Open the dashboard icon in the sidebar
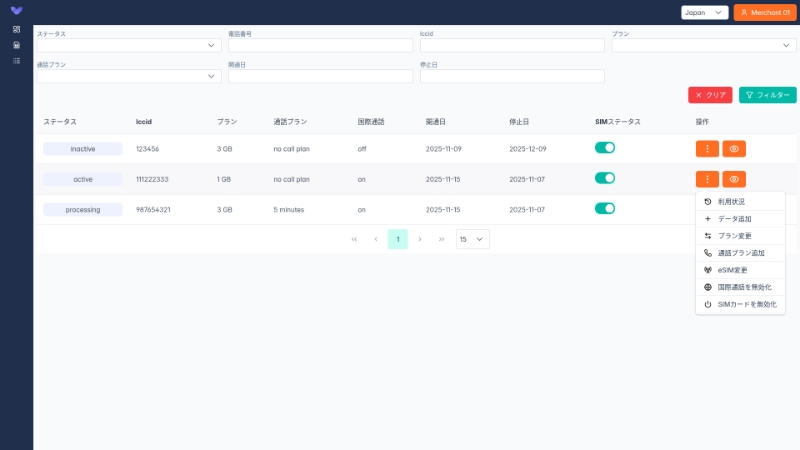Viewport: 800px width, 450px height. point(16,29)
